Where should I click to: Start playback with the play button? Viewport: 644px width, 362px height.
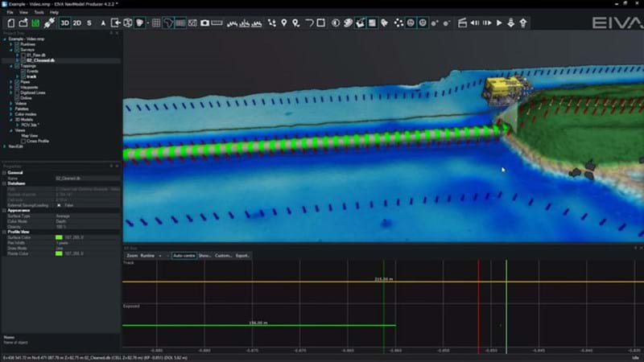coord(499,23)
